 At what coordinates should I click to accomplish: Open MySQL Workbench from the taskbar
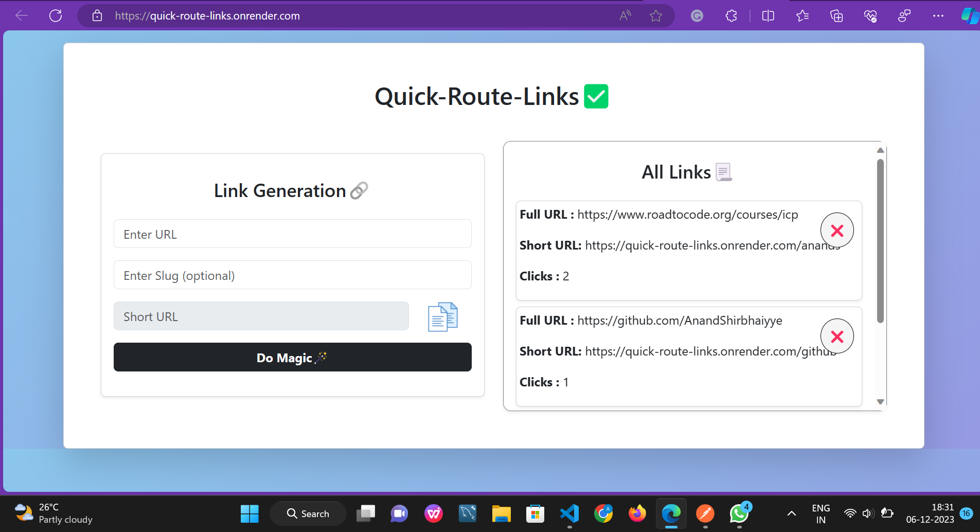point(468,513)
